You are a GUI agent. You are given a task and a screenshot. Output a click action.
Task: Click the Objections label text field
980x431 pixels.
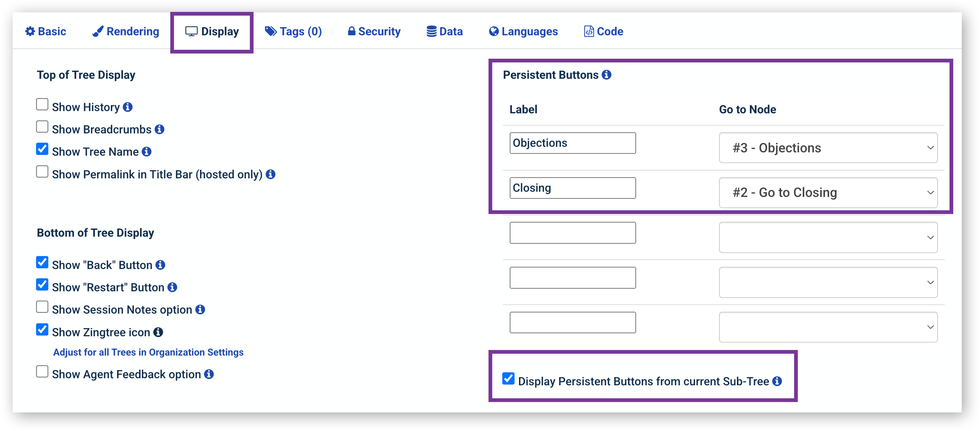coord(572,143)
